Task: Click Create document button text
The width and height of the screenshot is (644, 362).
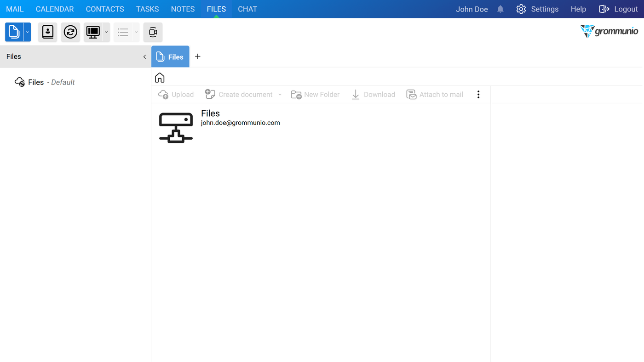Action: click(246, 95)
